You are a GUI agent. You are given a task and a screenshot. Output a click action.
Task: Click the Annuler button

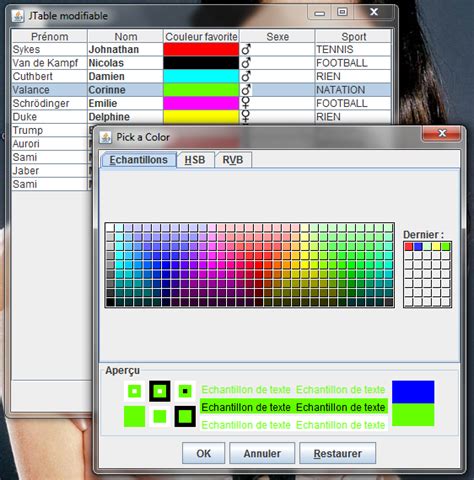(x=262, y=453)
